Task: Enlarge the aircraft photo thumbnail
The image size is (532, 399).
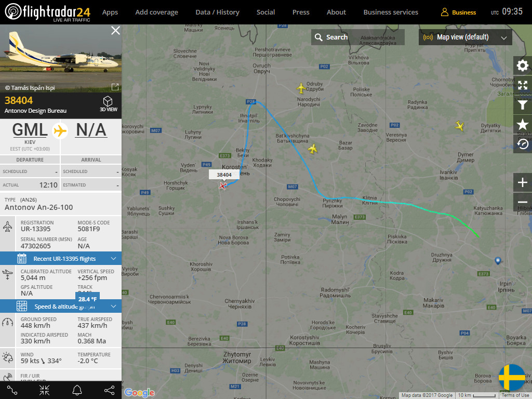Action: click(x=115, y=87)
